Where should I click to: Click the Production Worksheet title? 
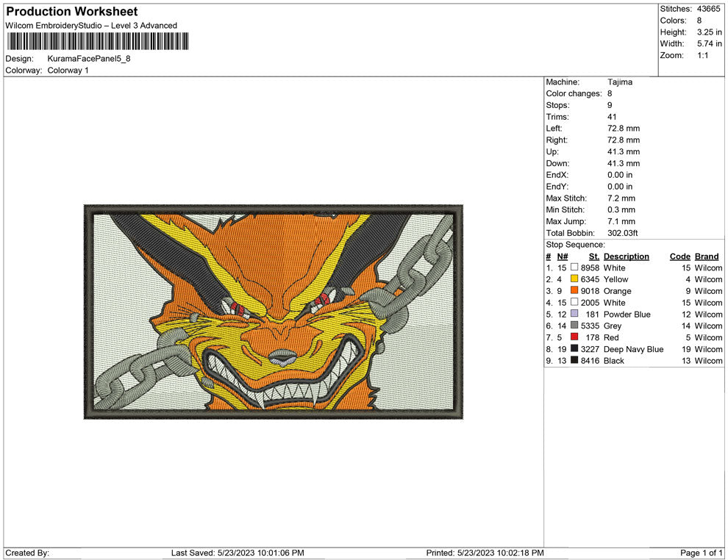72,11
